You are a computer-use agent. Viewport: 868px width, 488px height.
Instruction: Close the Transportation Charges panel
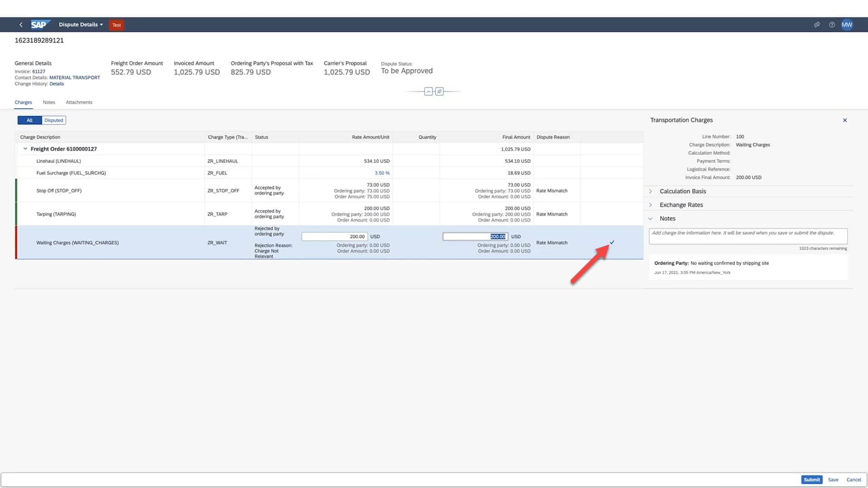[844, 120]
